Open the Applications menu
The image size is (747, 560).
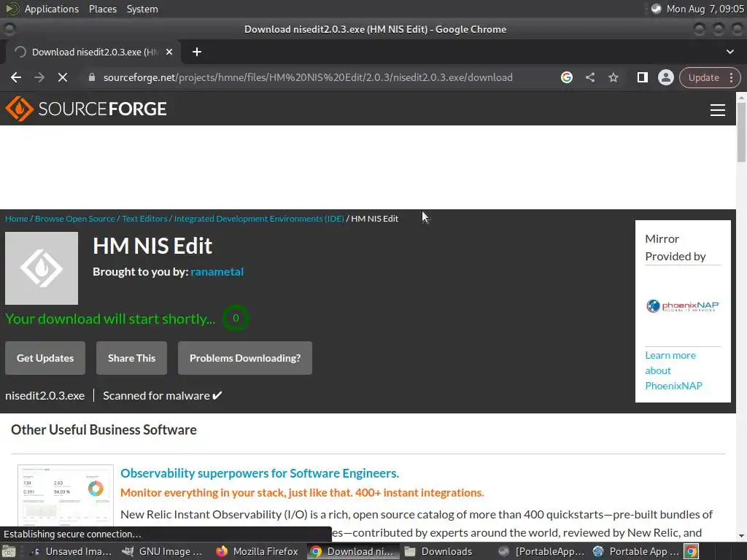click(52, 9)
